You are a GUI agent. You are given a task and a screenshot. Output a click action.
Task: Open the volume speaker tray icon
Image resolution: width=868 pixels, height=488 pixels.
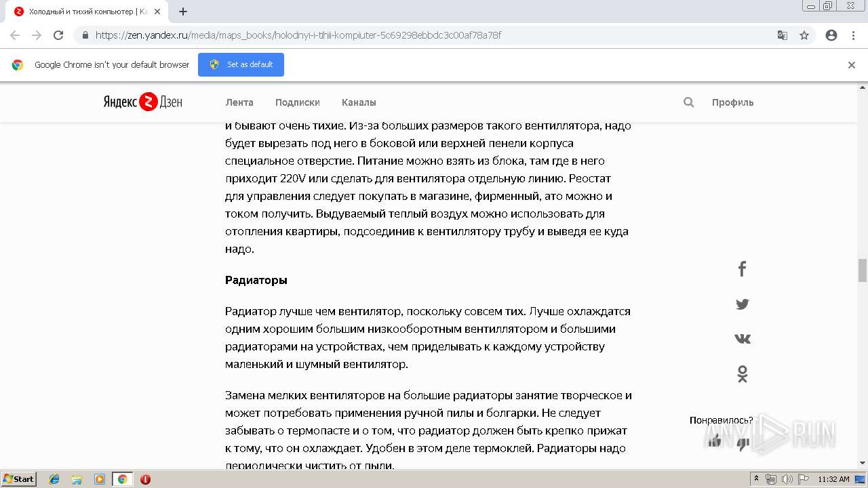tap(787, 479)
